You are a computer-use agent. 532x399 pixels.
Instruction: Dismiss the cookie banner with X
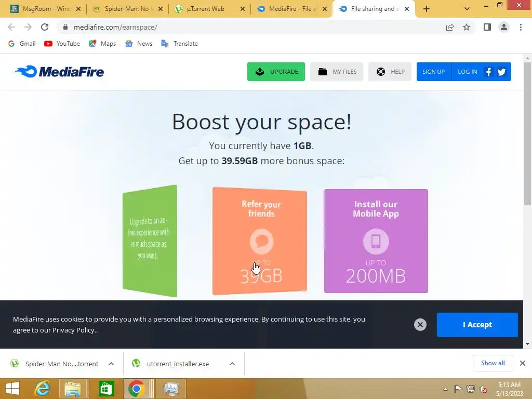[x=420, y=325]
